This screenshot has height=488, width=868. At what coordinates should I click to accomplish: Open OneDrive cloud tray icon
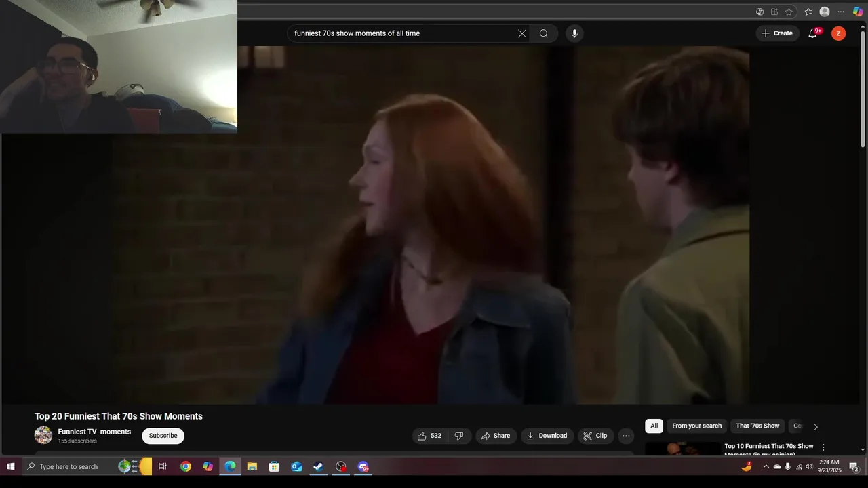[x=777, y=466]
